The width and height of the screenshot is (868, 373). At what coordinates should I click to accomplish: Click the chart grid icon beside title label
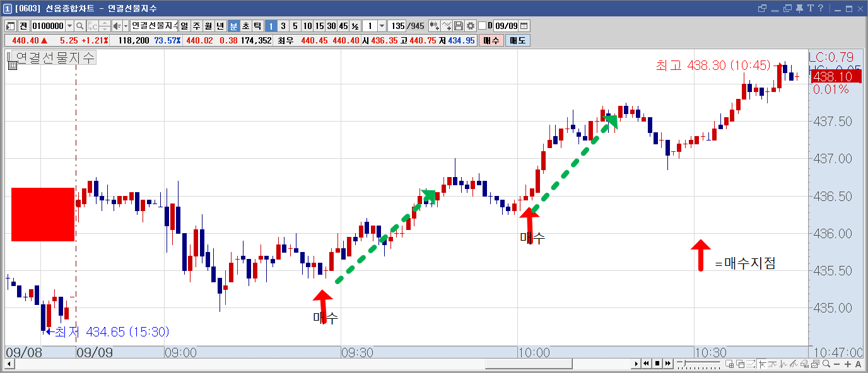12,64
